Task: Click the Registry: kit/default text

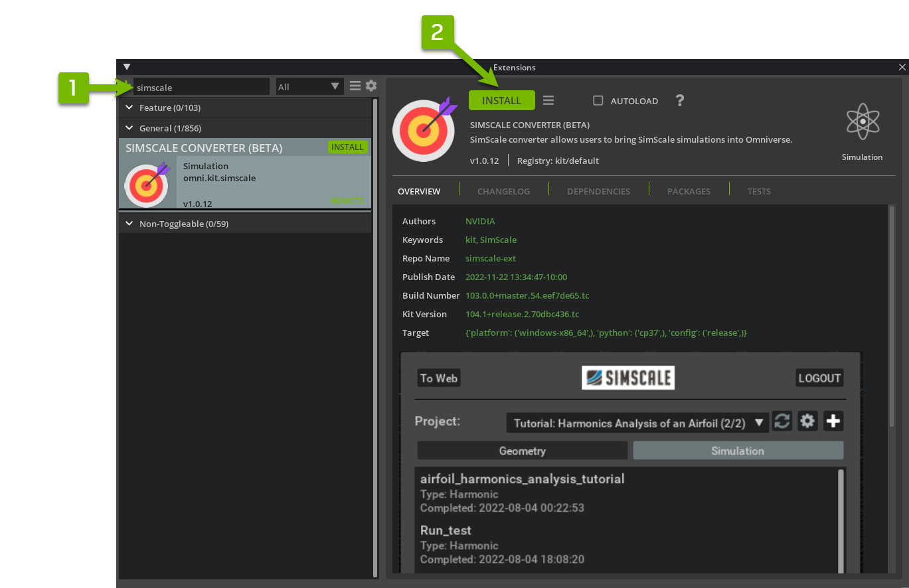Action: (x=558, y=161)
